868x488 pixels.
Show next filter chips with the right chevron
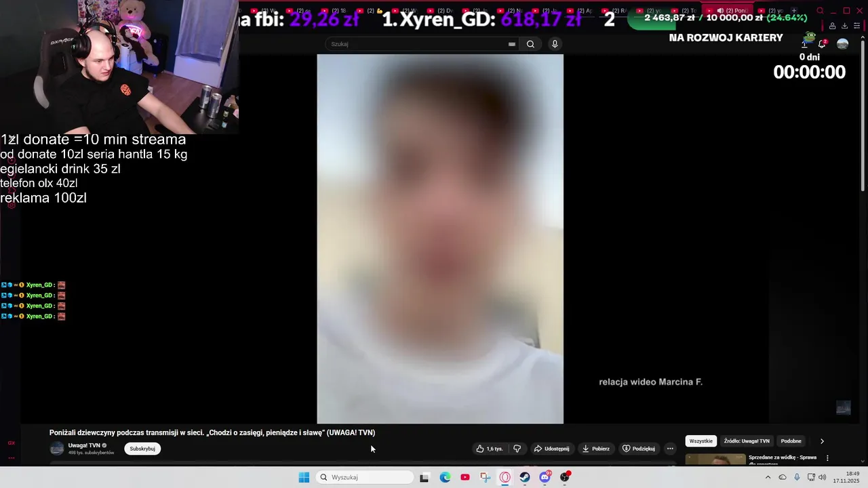click(822, 441)
